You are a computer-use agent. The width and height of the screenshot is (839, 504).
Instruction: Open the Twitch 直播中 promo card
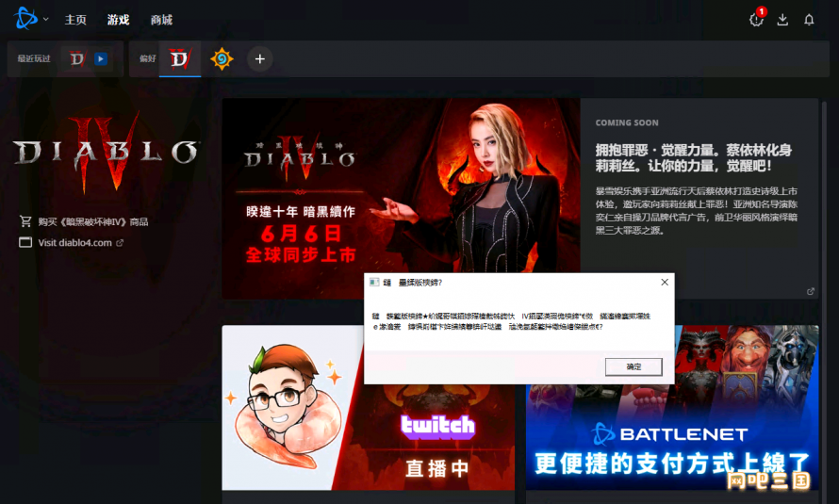[369, 407]
